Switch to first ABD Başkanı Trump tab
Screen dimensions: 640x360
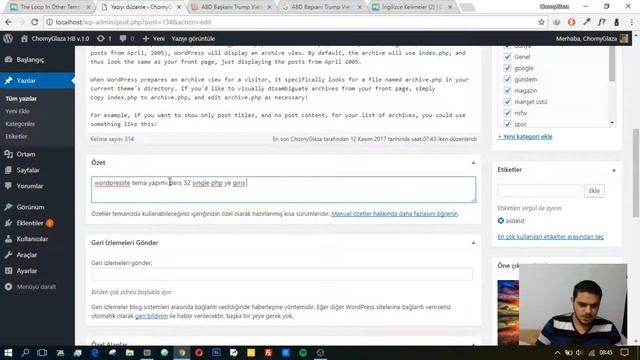pyautogui.click(x=231, y=7)
